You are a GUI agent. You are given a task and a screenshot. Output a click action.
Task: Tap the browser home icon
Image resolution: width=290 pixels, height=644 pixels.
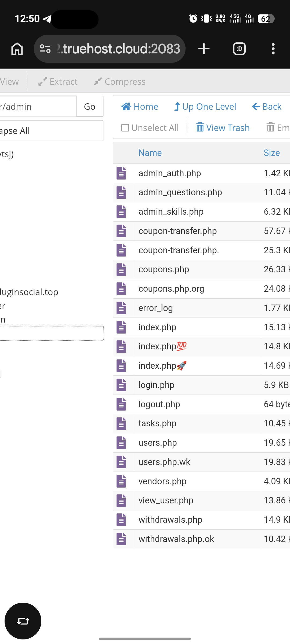pyautogui.click(x=17, y=49)
